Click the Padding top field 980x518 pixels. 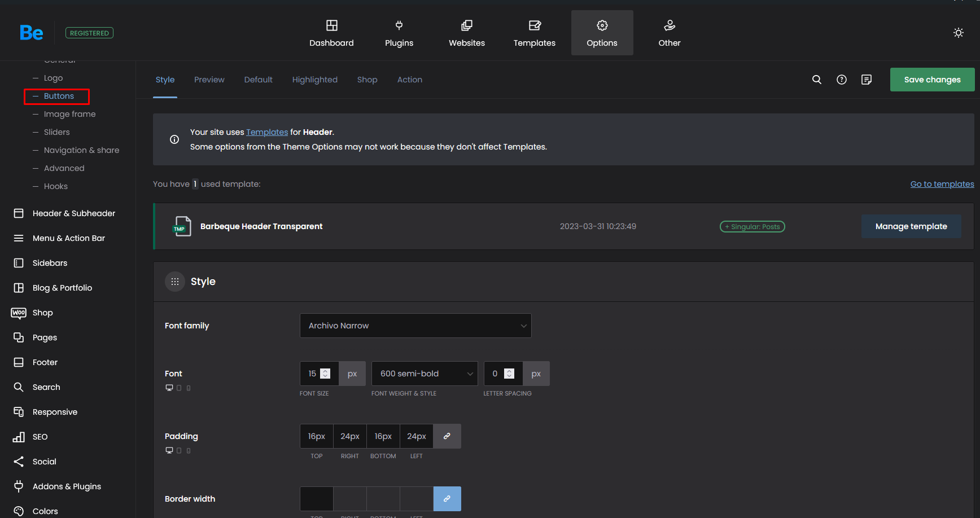[317, 436]
